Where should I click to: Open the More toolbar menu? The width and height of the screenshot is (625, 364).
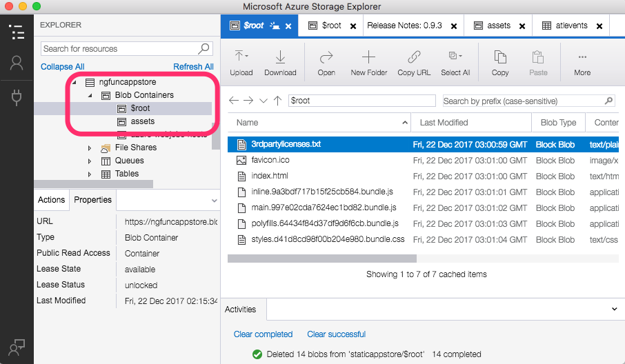point(582,63)
